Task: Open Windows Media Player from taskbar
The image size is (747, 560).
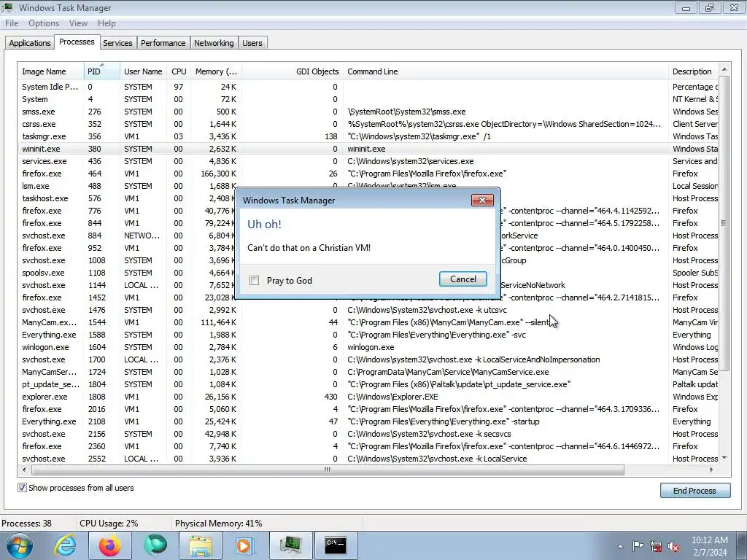Action: pos(245,545)
